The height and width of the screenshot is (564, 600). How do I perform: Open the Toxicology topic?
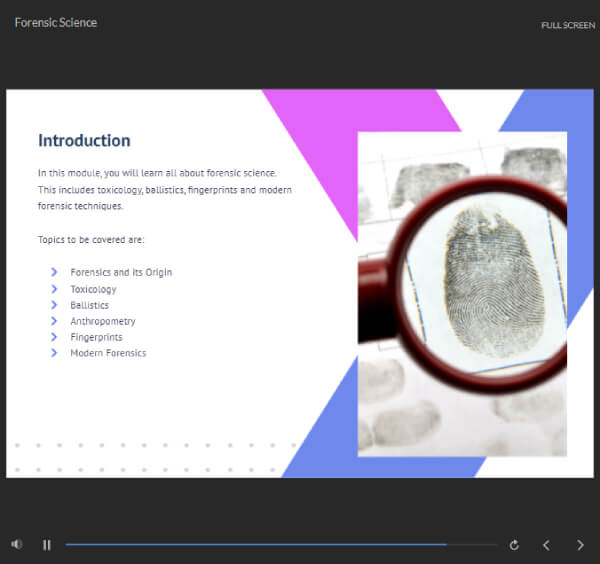(x=93, y=289)
